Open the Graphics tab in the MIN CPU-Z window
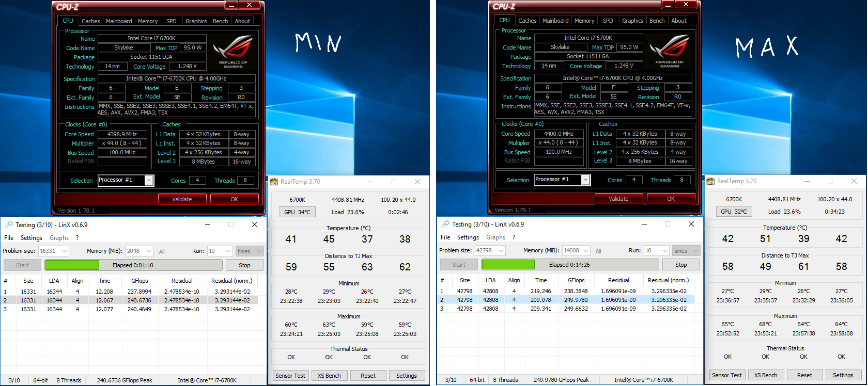This screenshot has width=868, height=386. 196,21
